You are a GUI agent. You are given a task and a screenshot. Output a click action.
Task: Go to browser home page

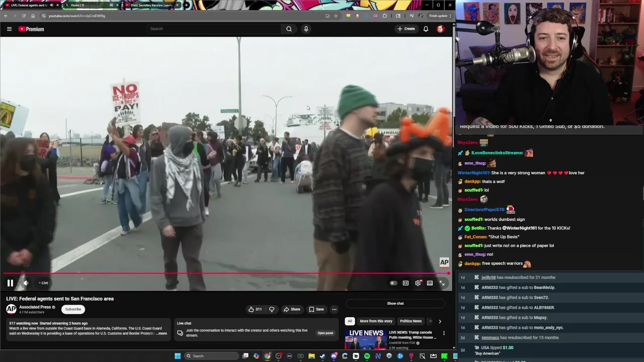(33, 16)
